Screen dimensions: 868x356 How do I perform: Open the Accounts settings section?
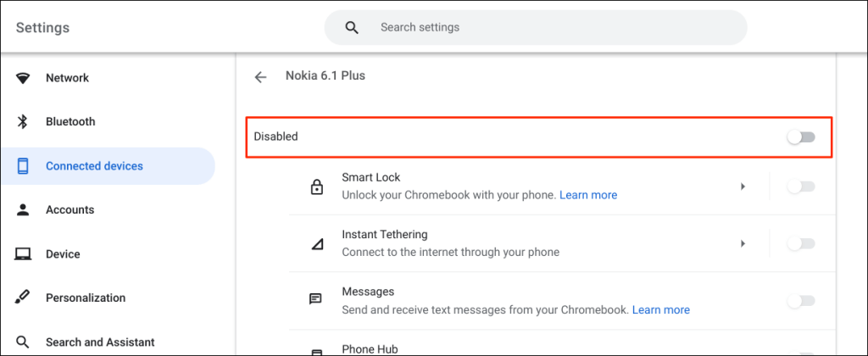[70, 210]
